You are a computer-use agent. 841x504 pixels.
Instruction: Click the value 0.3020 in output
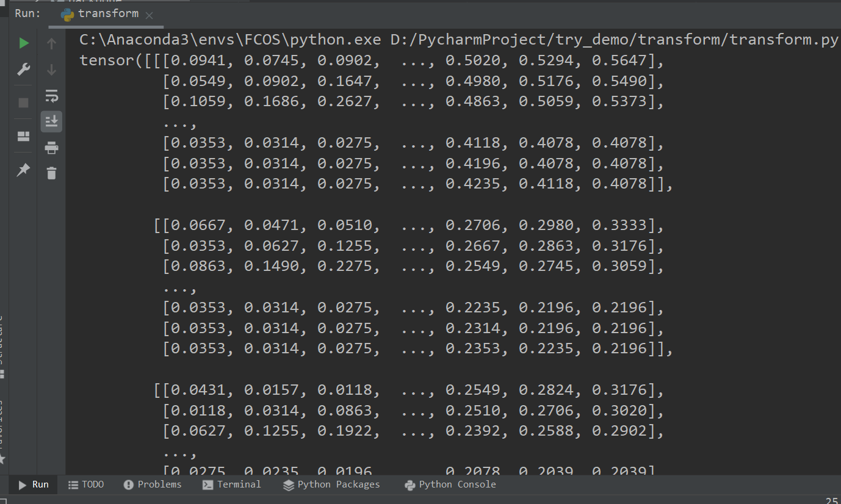tap(619, 410)
